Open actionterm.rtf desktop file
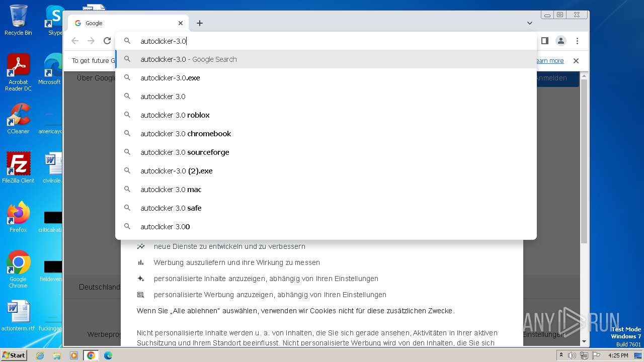644x362 pixels. pos(18,316)
